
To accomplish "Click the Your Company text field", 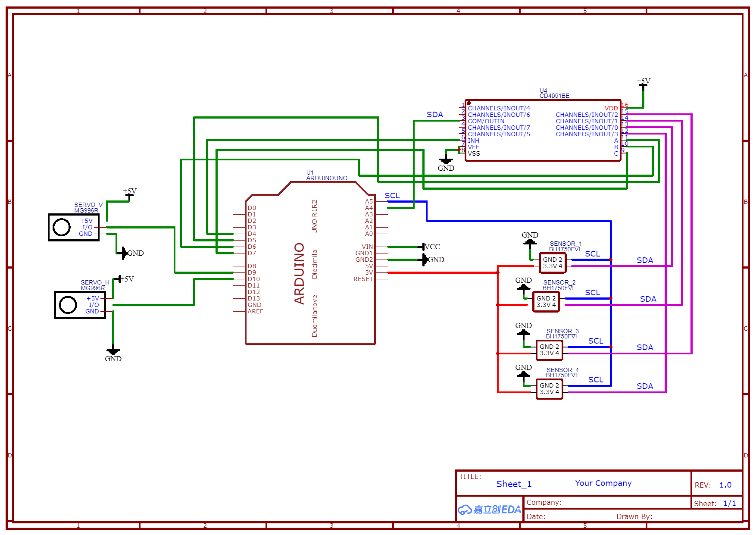I will point(603,483).
